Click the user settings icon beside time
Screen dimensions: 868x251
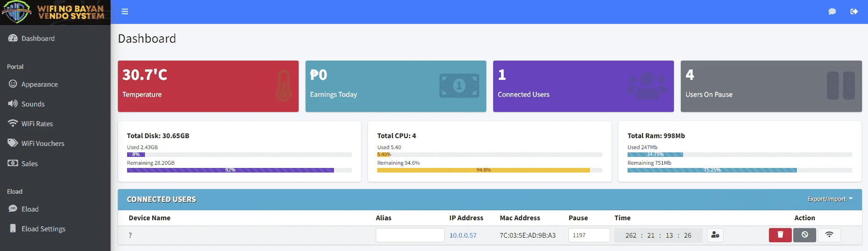pos(715,235)
